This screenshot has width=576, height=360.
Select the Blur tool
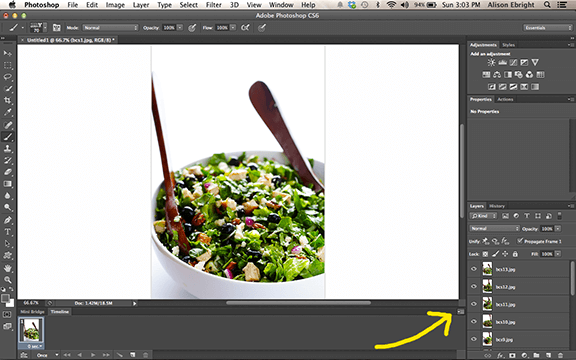pos(7,196)
